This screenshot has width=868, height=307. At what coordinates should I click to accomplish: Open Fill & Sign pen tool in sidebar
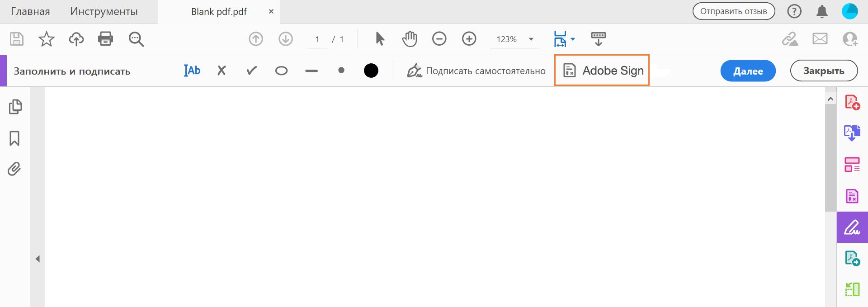[x=852, y=227]
